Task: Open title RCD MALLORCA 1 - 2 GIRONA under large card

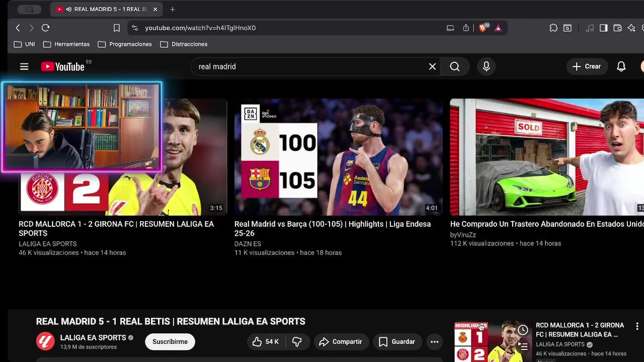Action: 116,228
